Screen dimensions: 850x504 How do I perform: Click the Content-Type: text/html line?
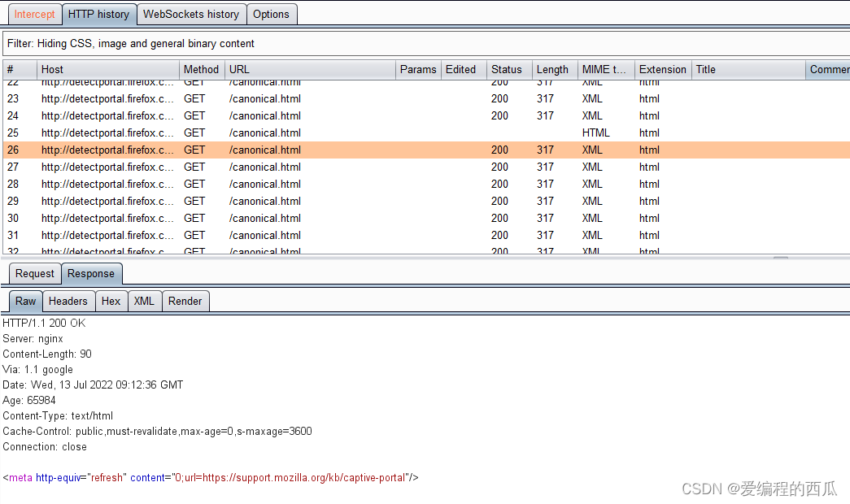(58, 415)
